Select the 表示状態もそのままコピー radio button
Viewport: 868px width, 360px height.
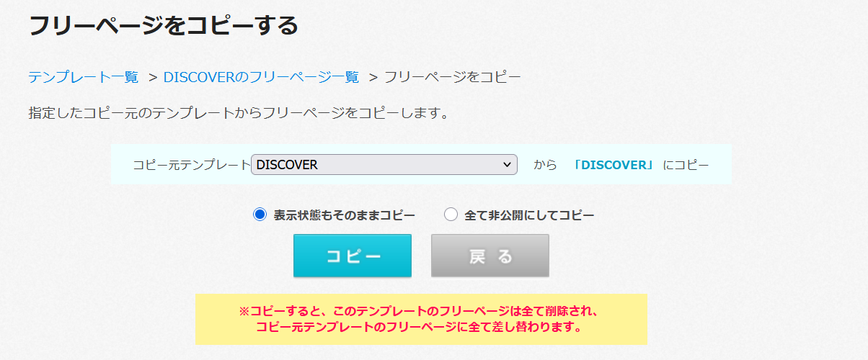(260, 215)
